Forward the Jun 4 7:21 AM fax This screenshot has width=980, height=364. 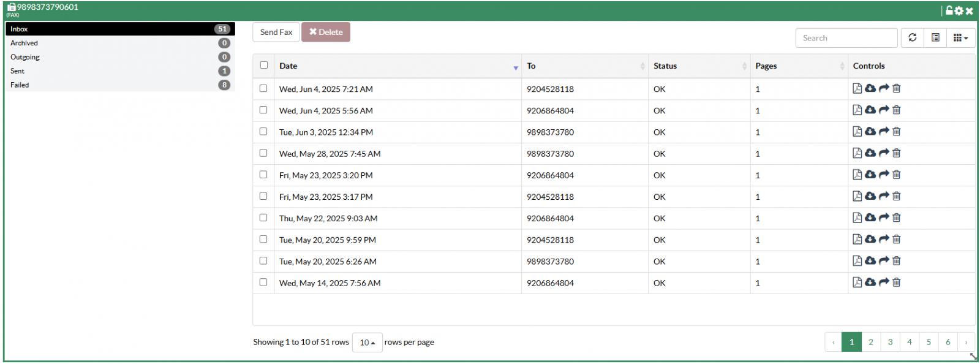point(884,89)
